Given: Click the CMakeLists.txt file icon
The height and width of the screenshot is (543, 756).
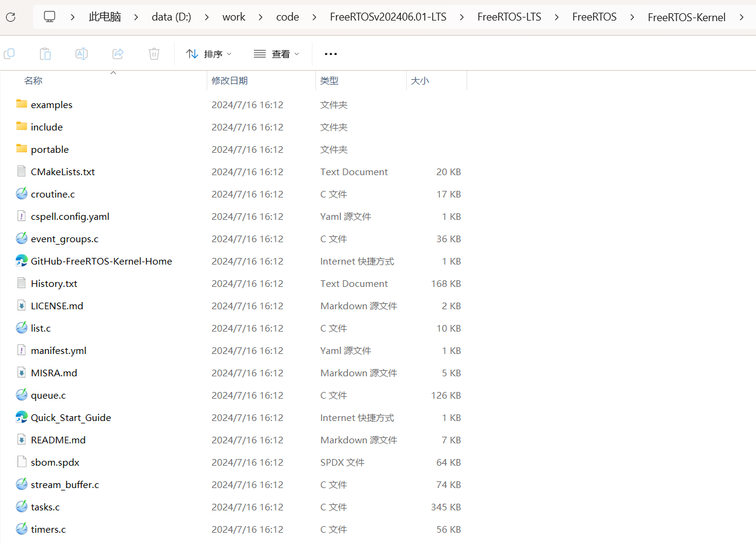Looking at the screenshot, I should pos(22,171).
